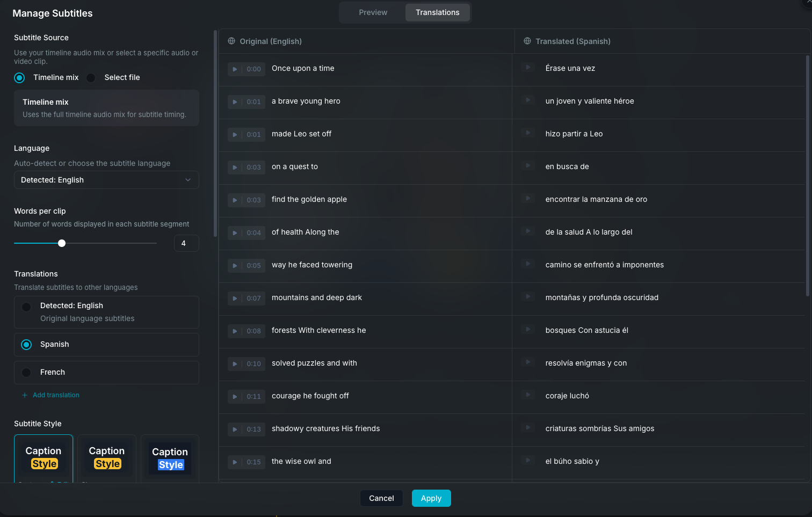Viewport: 812px width, 517px height.
Task: Deselect the Spanish translation
Action: pyautogui.click(x=26, y=344)
